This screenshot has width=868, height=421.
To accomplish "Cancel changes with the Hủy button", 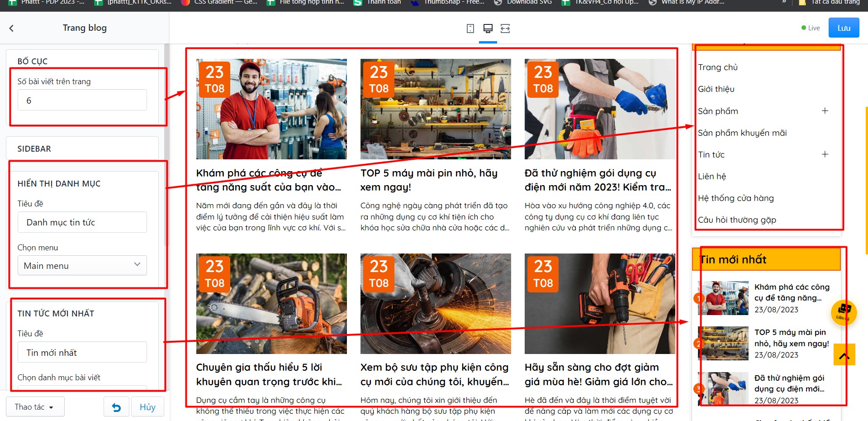I will click(x=147, y=407).
